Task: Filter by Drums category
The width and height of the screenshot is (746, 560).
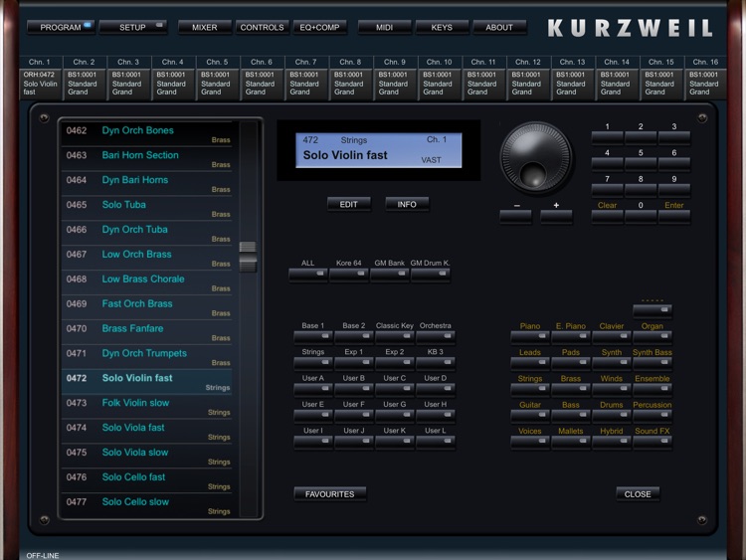Action: coord(612,416)
